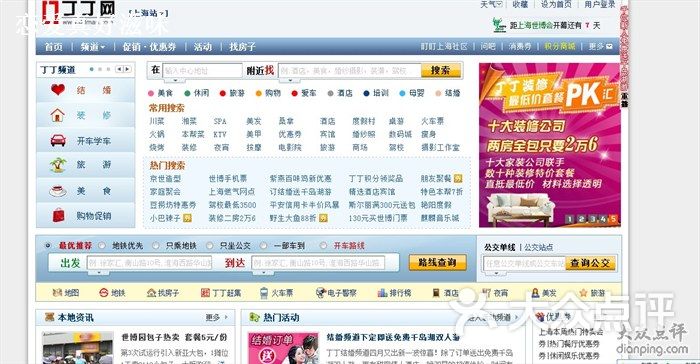700x364 pixels.
Task: Open the 美食 coffee cup icon
Action: (x=58, y=191)
